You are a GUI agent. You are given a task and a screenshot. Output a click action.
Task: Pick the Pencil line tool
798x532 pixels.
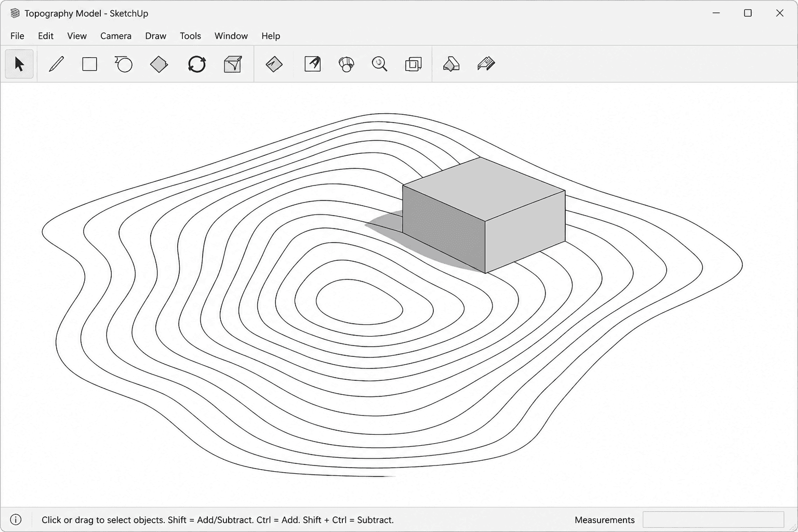click(x=56, y=64)
